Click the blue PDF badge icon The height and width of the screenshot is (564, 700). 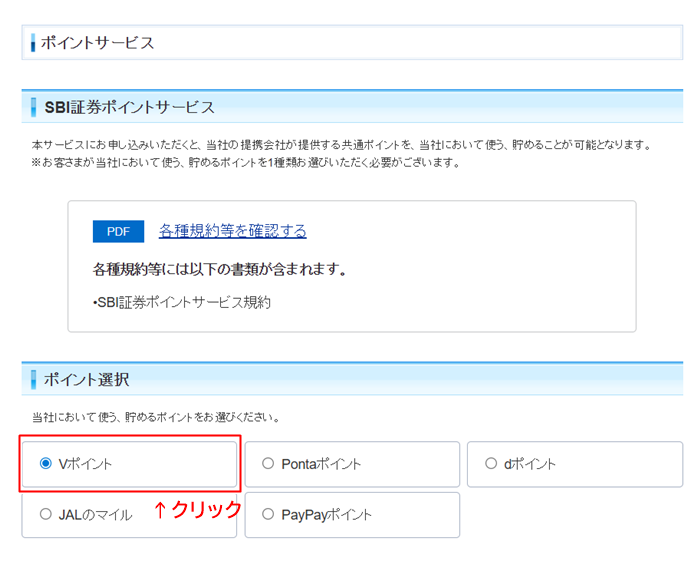click(x=118, y=231)
